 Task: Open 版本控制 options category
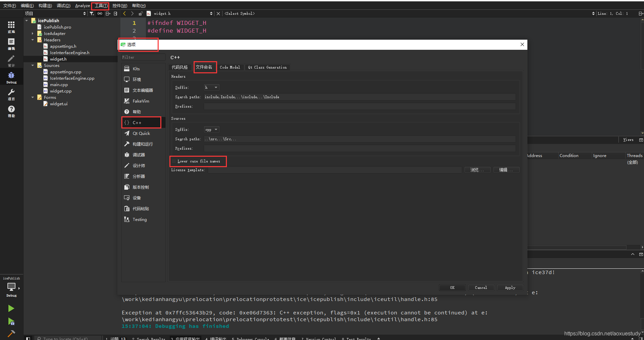pyautogui.click(x=143, y=187)
